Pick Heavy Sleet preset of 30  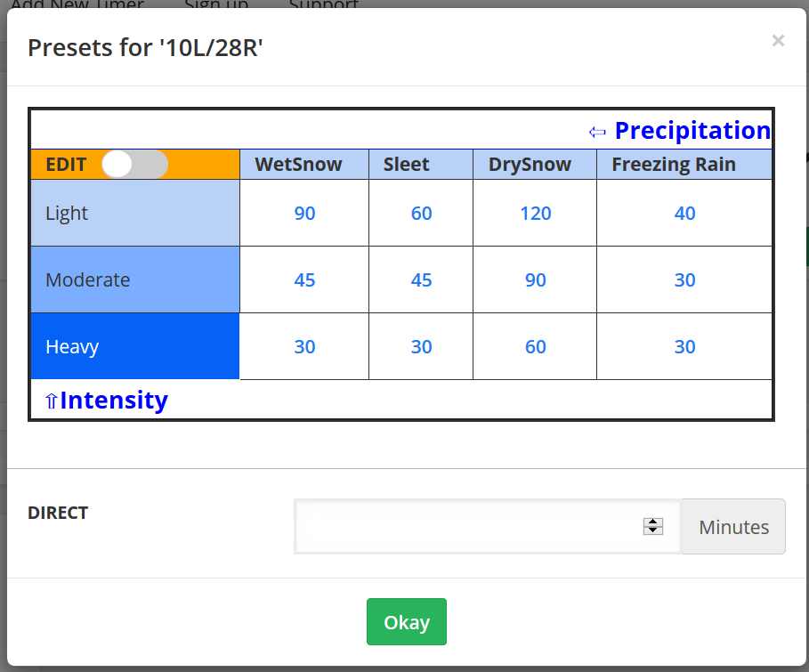tap(421, 347)
